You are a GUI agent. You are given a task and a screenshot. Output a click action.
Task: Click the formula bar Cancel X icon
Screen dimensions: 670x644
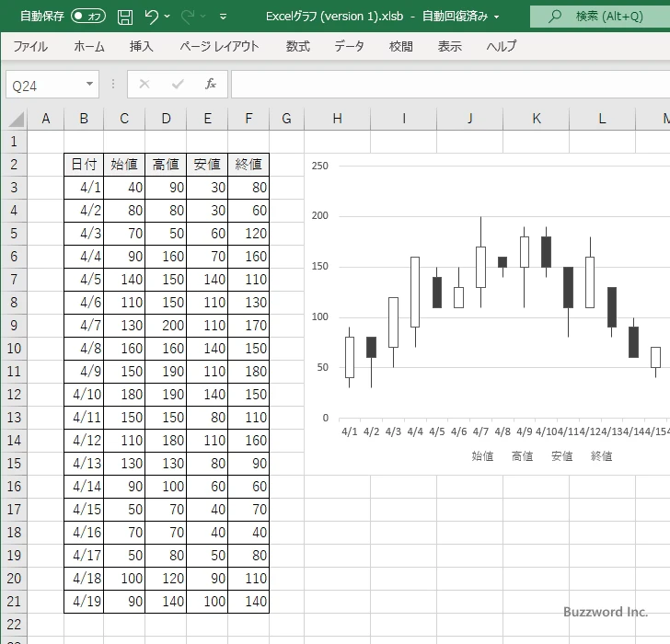click(144, 84)
